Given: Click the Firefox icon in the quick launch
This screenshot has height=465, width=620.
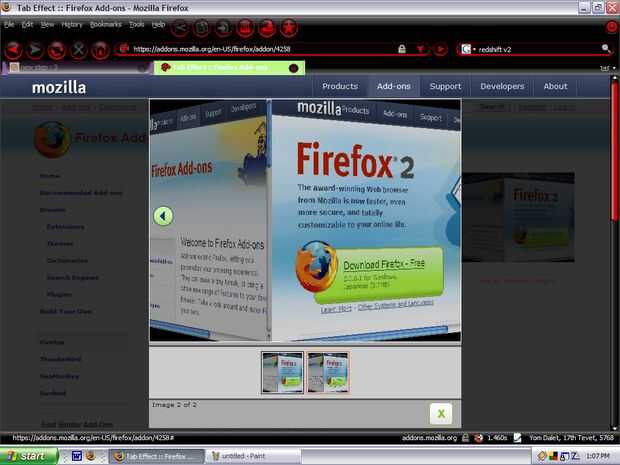Looking at the screenshot, I should pos(91,456).
